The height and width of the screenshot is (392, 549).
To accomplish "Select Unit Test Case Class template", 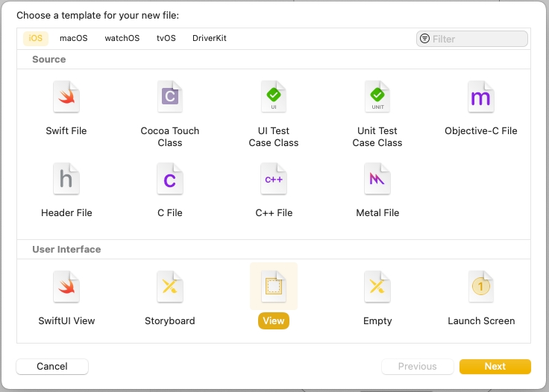I will tap(377, 98).
